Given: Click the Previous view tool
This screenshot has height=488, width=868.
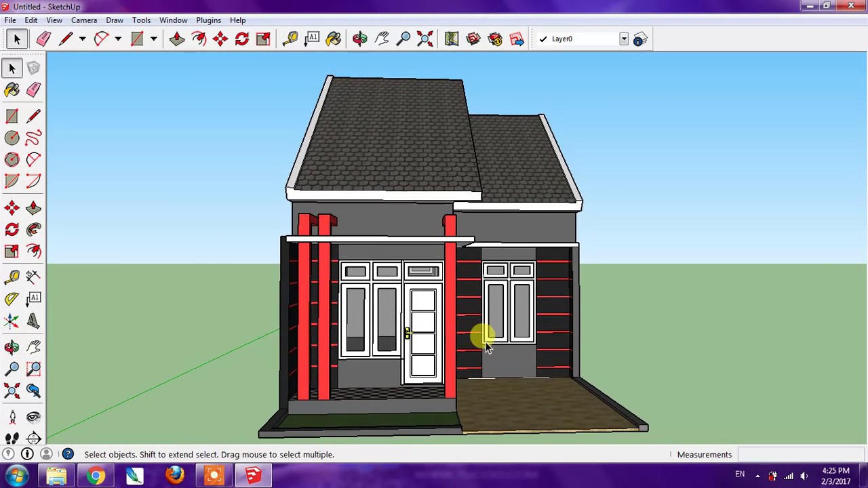Looking at the screenshot, I should click(33, 390).
